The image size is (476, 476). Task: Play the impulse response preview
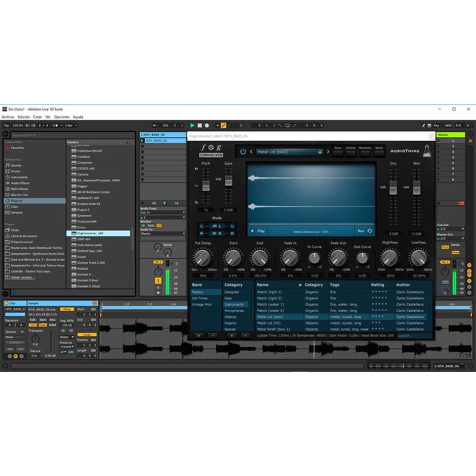pos(258,231)
